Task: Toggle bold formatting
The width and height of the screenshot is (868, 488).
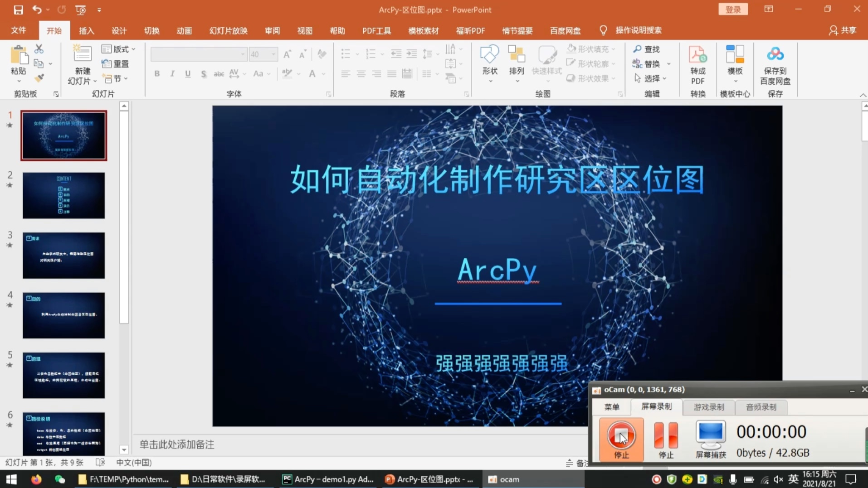Action: tap(156, 73)
